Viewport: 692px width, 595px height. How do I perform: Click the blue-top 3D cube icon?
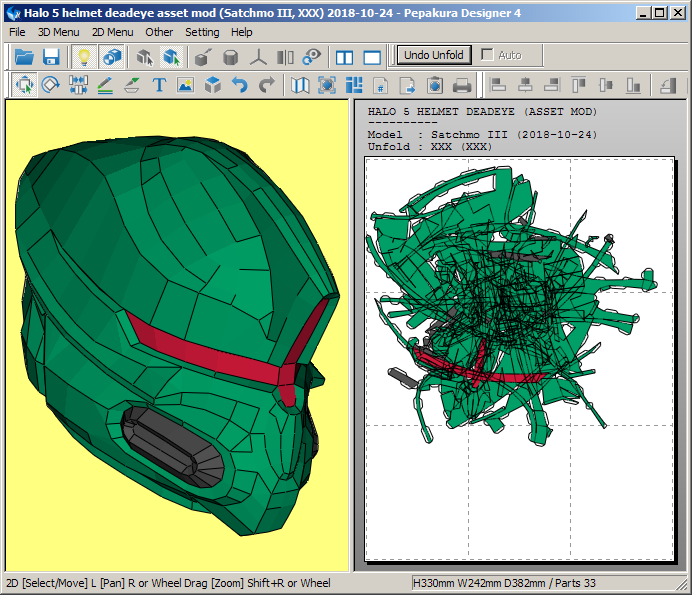[213, 84]
